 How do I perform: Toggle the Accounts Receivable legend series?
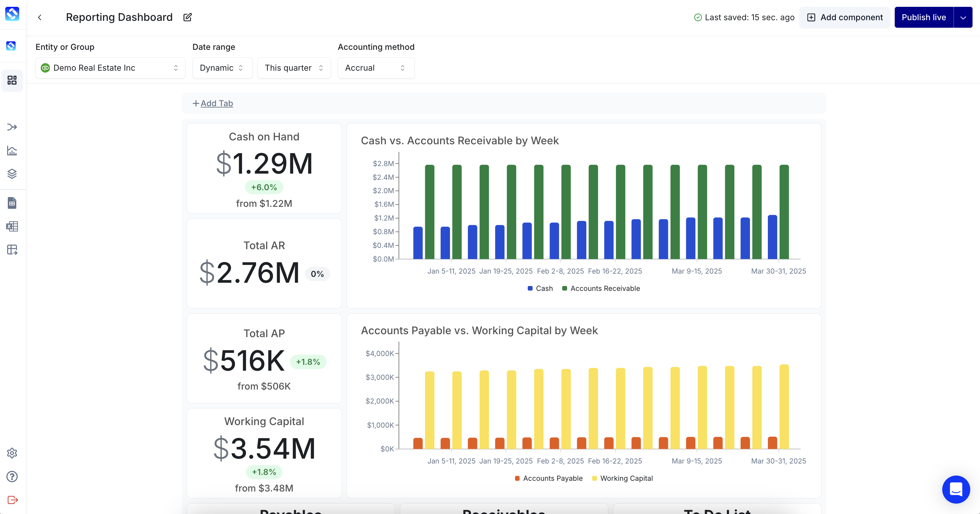click(601, 289)
